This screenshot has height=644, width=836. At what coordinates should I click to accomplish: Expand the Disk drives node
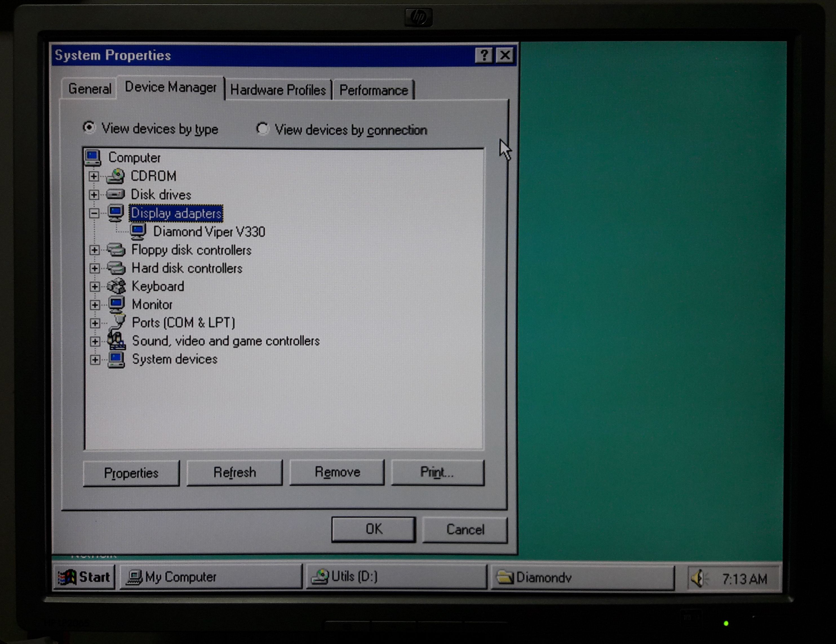tap(93, 194)
